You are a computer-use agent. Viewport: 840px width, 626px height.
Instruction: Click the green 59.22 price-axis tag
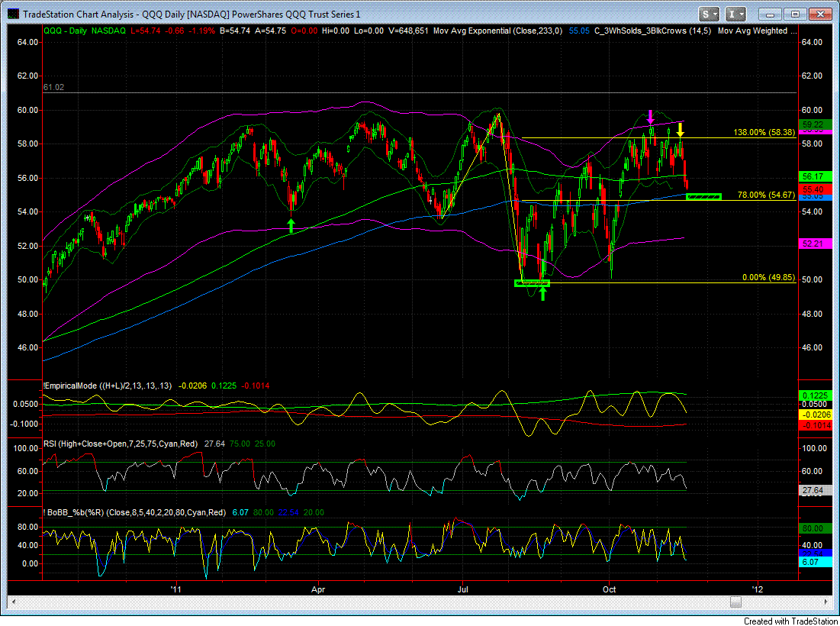pyautogui.click(x=816, y=124)
